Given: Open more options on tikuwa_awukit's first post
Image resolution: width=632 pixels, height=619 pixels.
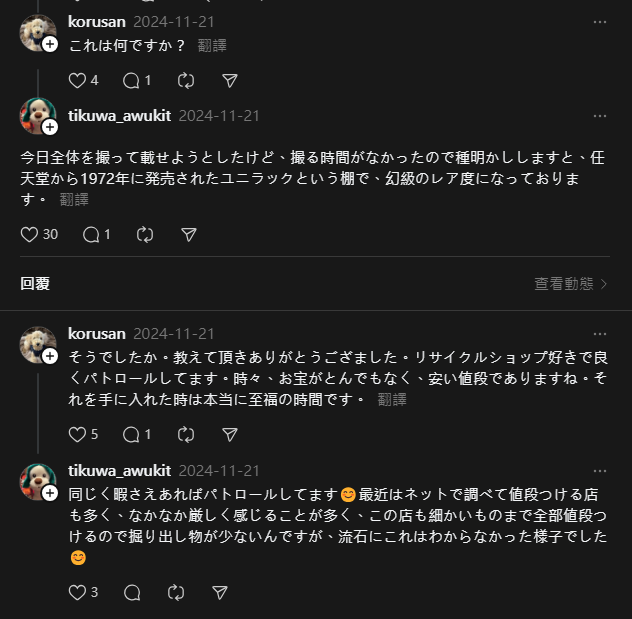Looking at the screenshot, I should coord(599,116).
